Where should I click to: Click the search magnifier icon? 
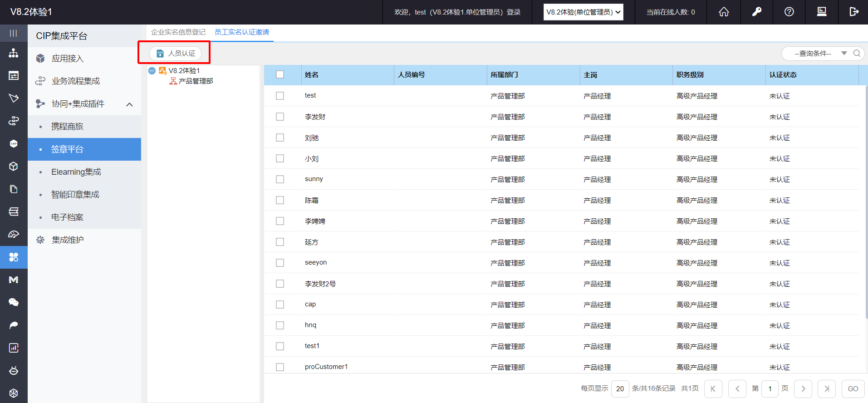click(857, 54)
